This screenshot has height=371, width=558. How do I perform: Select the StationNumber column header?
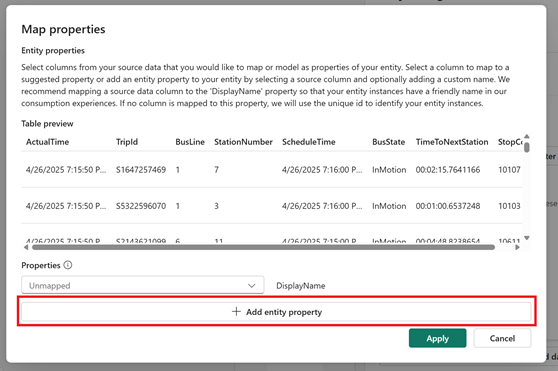click(x=243, y=142)
